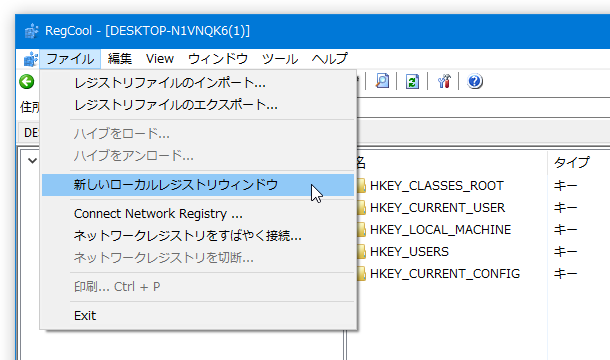Select the HKEY_LOCAL_MACHINE row
This screenshot has height=360, width=610.
tap(440, 230)
